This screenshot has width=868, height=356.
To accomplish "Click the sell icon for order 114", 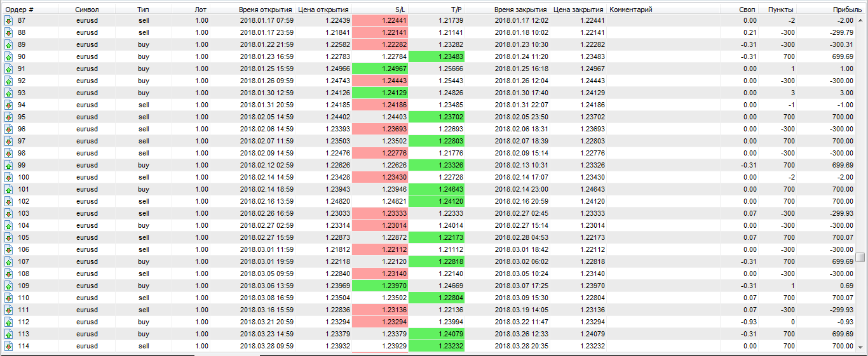I will pyautogui.click(x=9, y=346).
